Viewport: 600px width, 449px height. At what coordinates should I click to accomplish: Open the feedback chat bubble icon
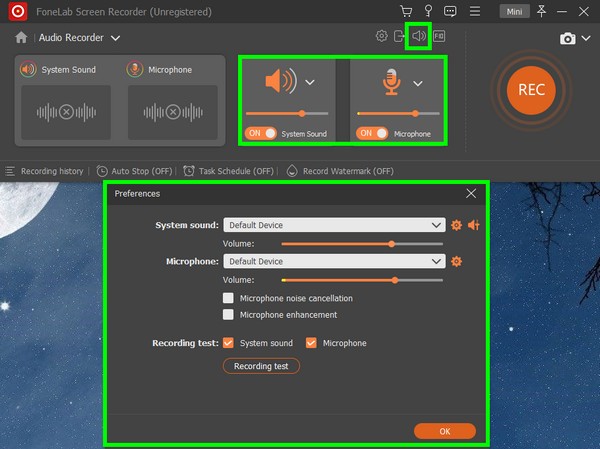[450, 11]
